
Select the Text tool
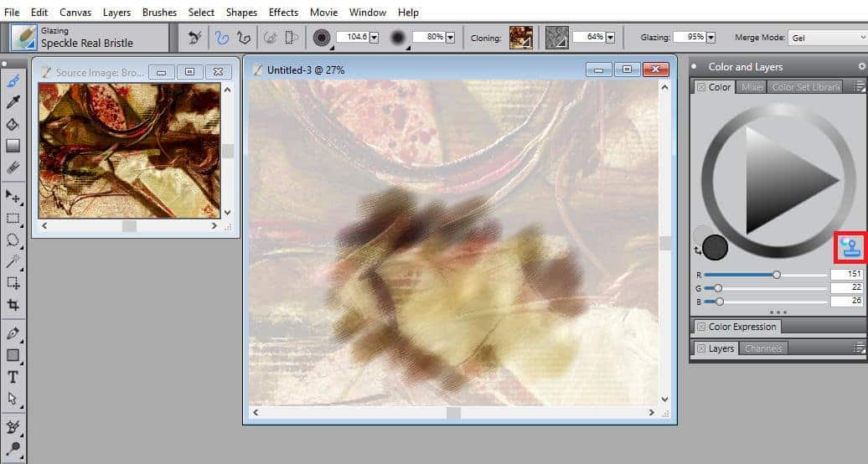(x=13, y=377)
